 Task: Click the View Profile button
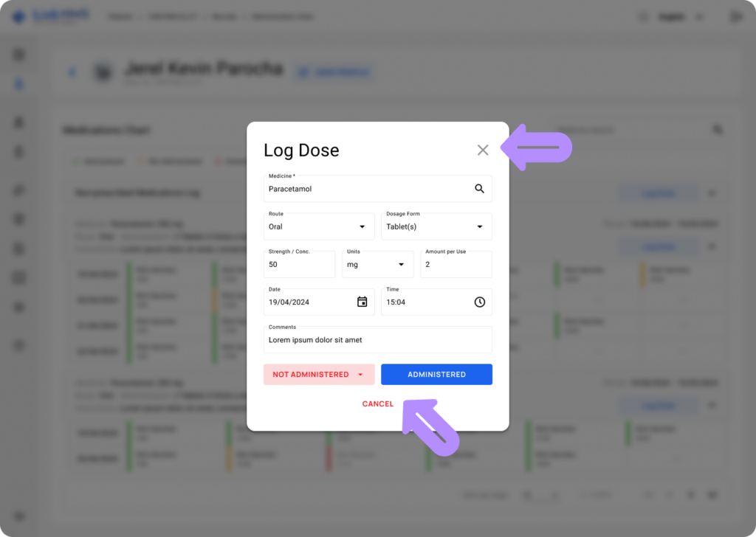pyautogui.click(x=334, y=72)
